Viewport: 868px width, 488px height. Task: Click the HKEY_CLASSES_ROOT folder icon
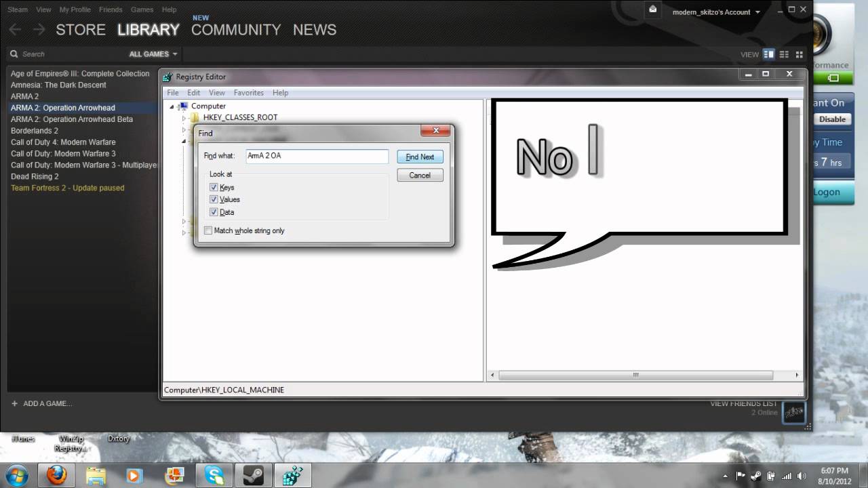click(x=195, y=117)
